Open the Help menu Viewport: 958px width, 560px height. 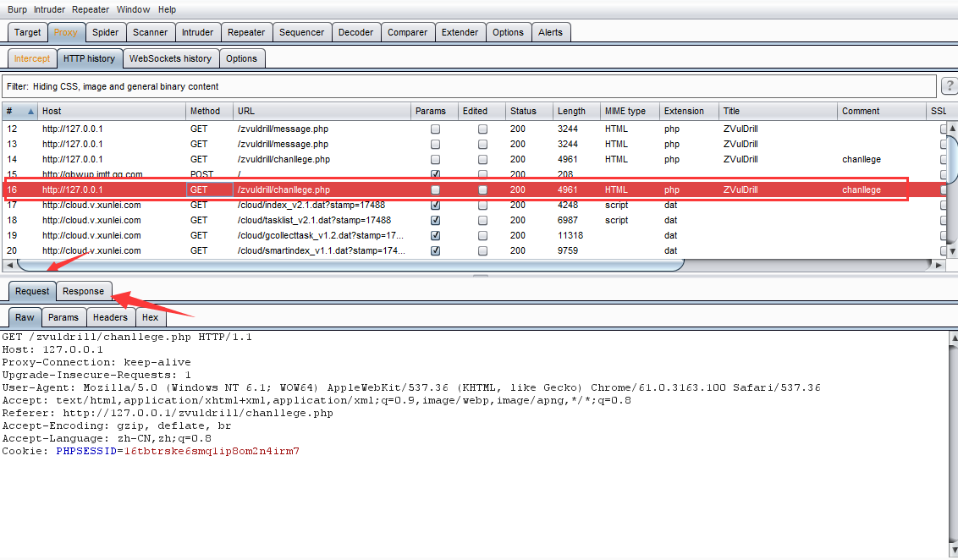click(x=167, y=10)
